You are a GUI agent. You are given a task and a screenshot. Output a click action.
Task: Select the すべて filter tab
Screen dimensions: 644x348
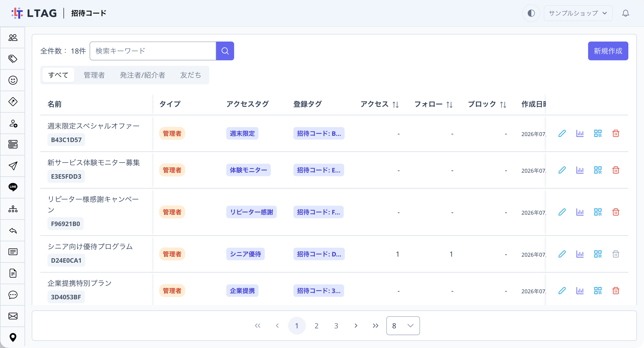click(58, 75)
